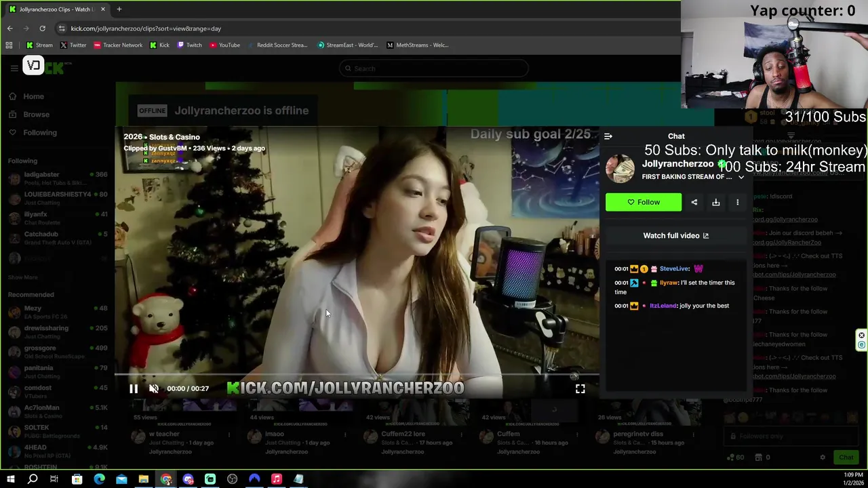Viewport: 868px width, 488px height.
Task: Open OBS Studio from the taskbar
Action: click(233, 479)
